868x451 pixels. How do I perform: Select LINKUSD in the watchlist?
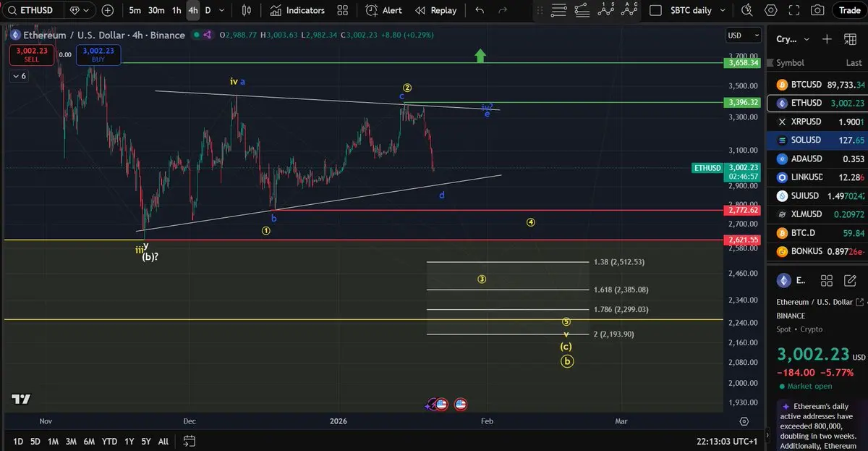coord(817,177)
